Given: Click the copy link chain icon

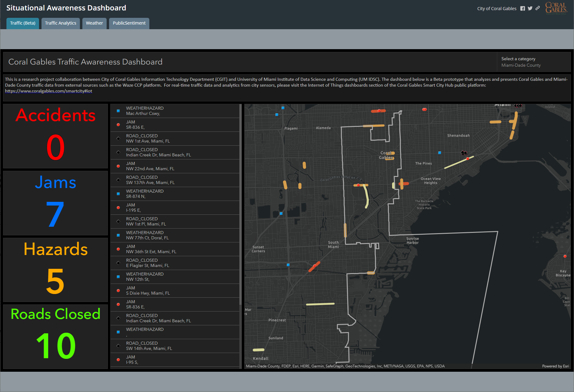Looking at the screenshot, I should 537,8.
